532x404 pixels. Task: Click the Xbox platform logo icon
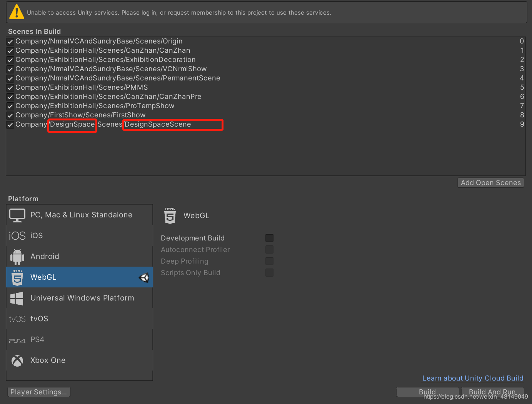pyautogui.click(x=17, y=361)
